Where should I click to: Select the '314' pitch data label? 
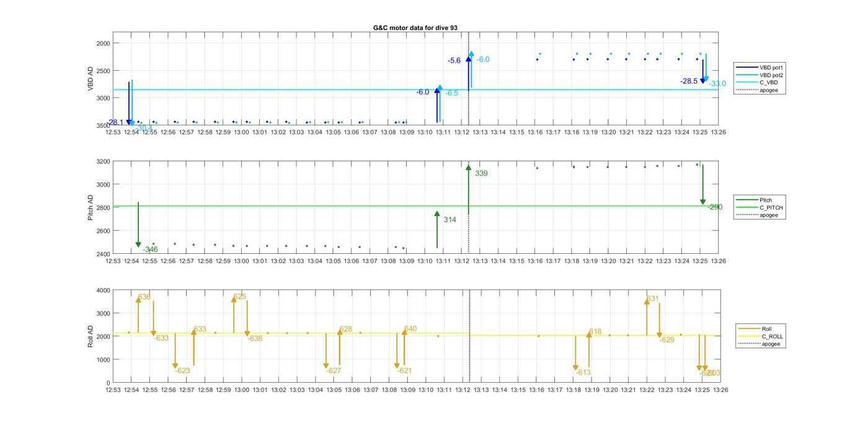tap(449, 220)
